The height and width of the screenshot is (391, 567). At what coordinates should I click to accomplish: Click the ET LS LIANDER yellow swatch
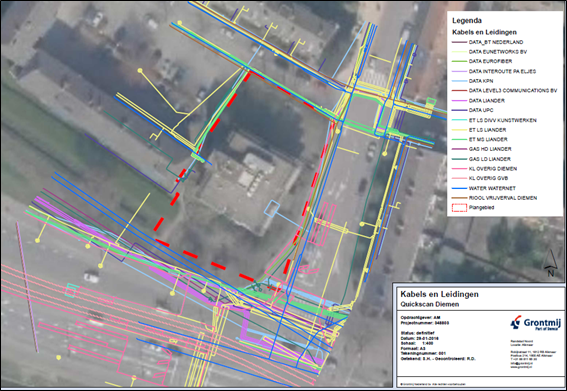pos(459,130)
